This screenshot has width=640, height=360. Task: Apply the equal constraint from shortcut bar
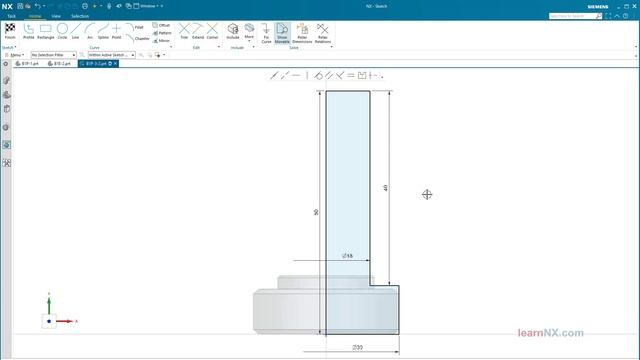351,76
